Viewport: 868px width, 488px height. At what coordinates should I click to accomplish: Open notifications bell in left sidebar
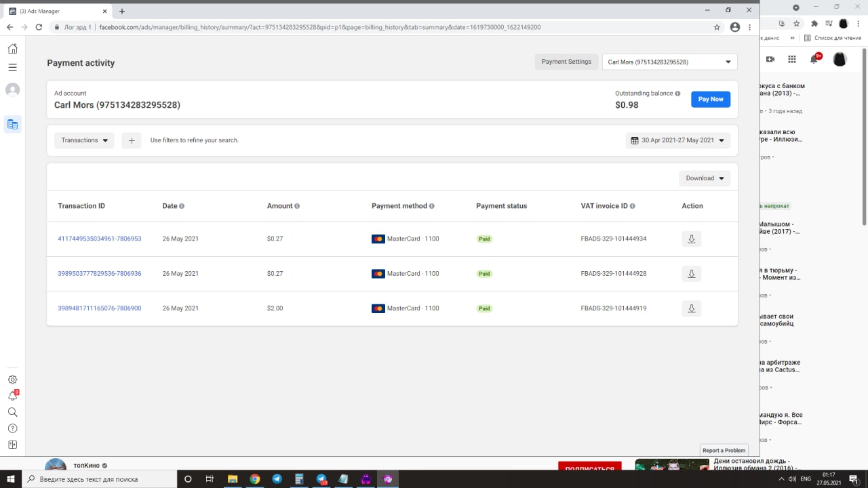(x=12, y=396)
